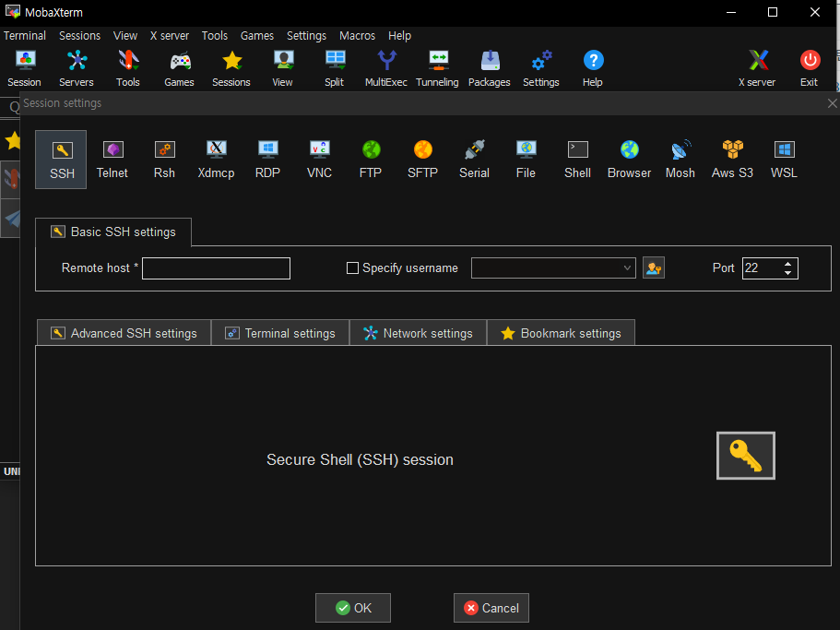Screen dimensions: 840x630
Task: Open the credentials manager user icon
Action: [654, 267]
